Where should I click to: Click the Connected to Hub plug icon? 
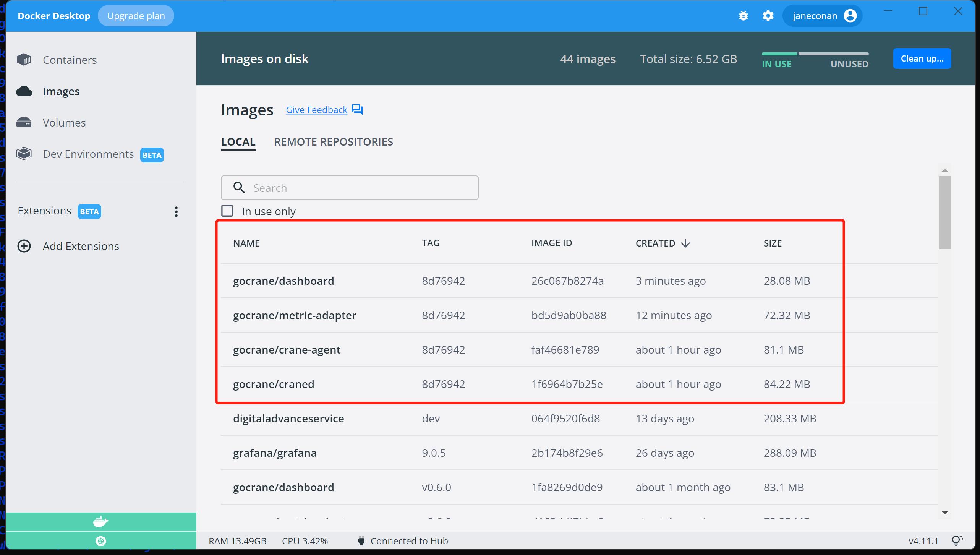(361, 541)
